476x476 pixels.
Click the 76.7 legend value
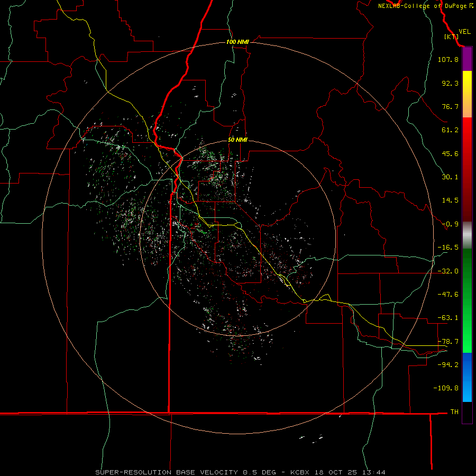click(x=450, y=106)
